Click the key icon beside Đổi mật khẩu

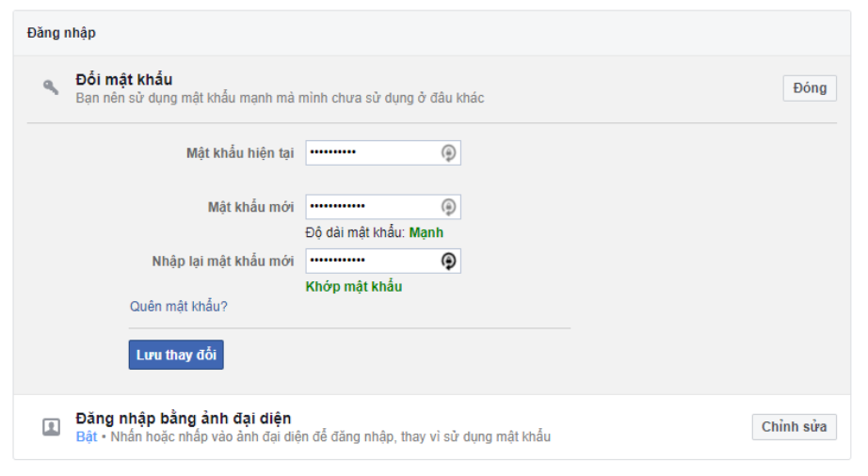tap(51, 87)
